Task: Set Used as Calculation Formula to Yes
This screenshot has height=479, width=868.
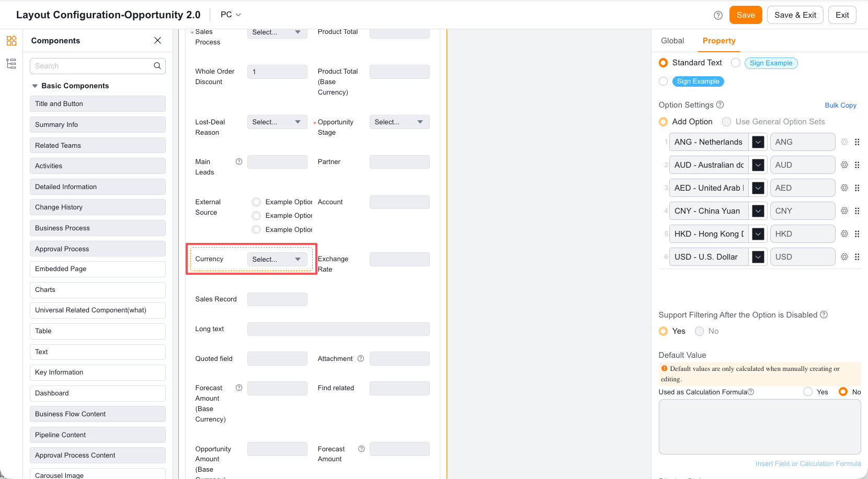Action: click(808, 392)
